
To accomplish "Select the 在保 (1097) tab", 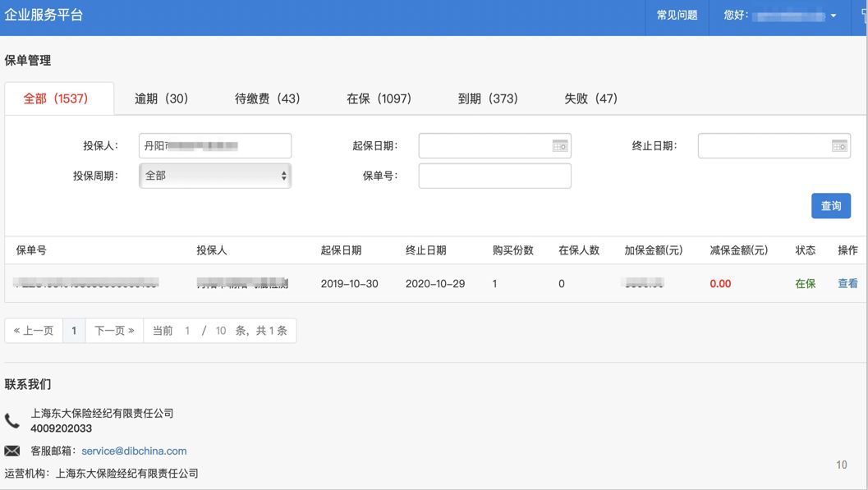I will tap(379, 98).
